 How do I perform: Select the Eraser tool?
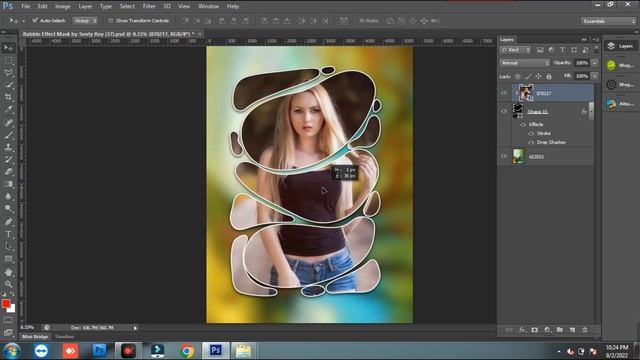[x=8, y=171]
